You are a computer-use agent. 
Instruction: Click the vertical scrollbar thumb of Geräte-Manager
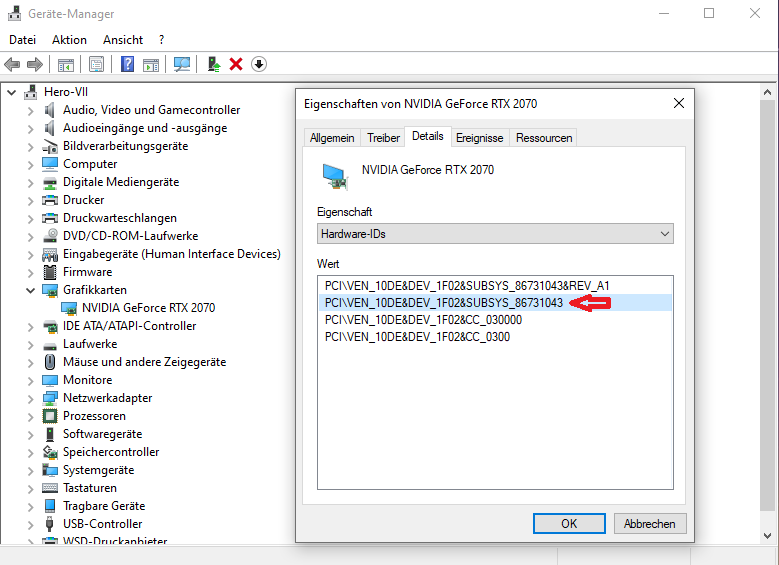767,305
